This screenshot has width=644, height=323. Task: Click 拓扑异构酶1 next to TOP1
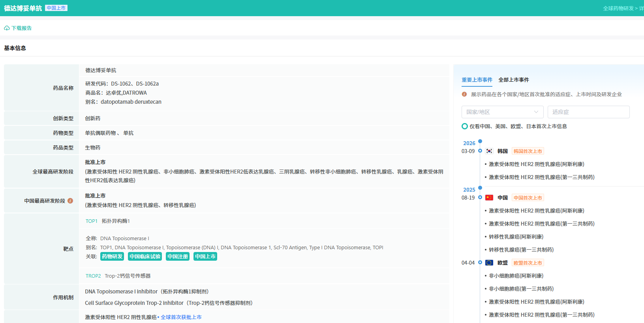tap(116, 221)
